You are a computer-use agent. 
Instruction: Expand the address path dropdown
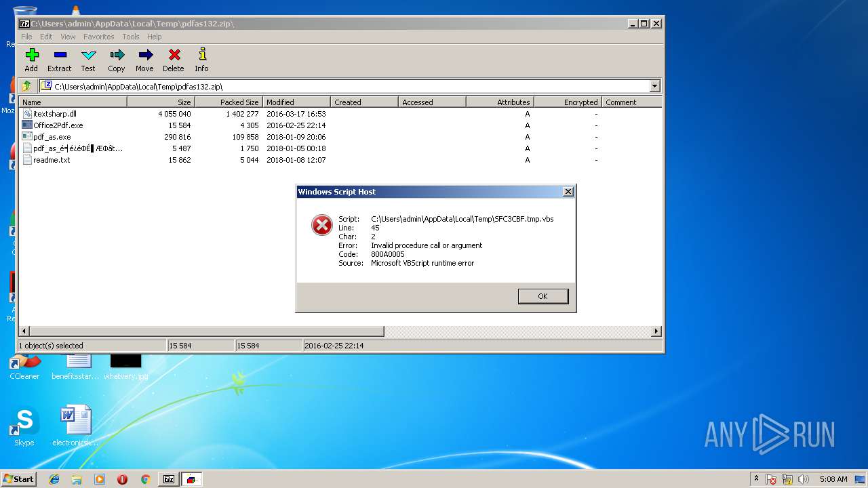pyautogui.click(x=654, y=86)
